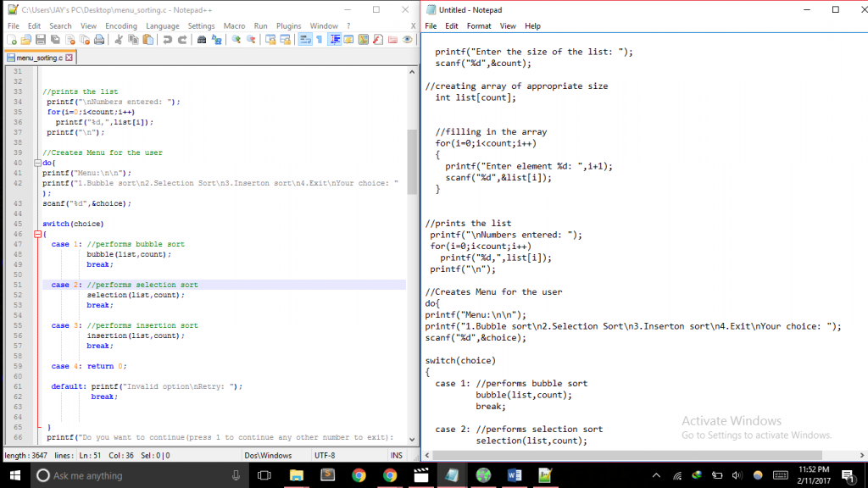Undo the last edit via toolbar arrow
Image resolution: width=868 pixels, height=488 pixels.
tap(168, 38)
